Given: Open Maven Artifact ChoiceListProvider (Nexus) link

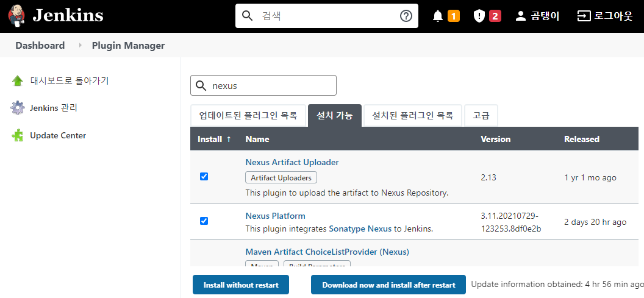Looking at the screenshot, I should pos(327,252).
